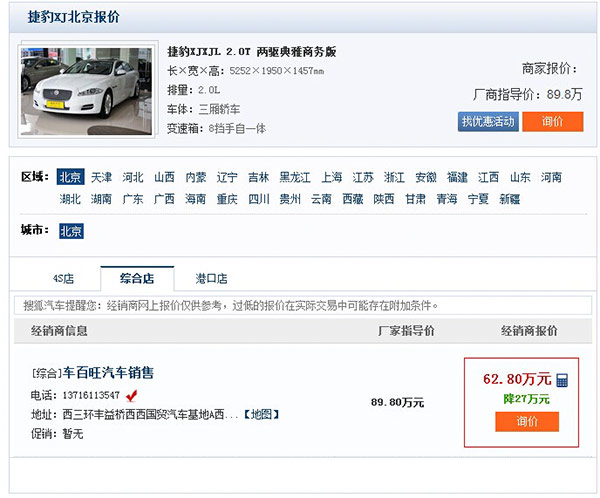
Task: Click the 找优惠活动 button
Action: pos(488,122)
